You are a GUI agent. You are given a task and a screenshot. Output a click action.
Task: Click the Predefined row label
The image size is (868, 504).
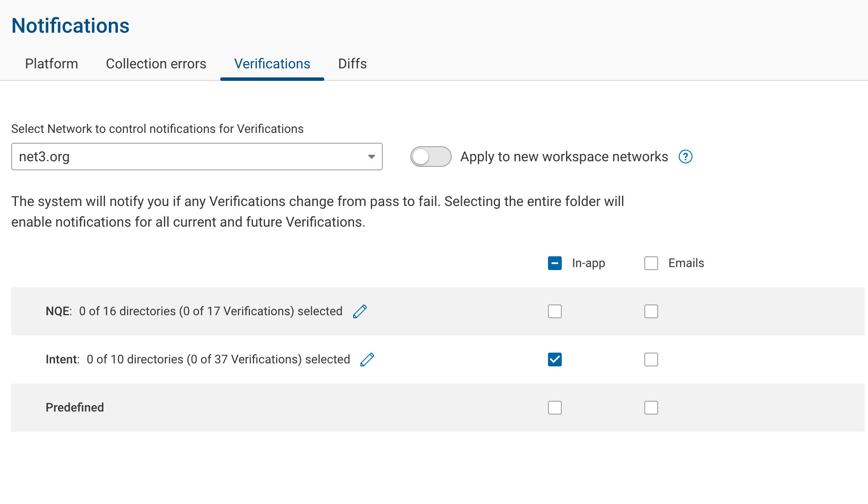(x=75, y=408)
